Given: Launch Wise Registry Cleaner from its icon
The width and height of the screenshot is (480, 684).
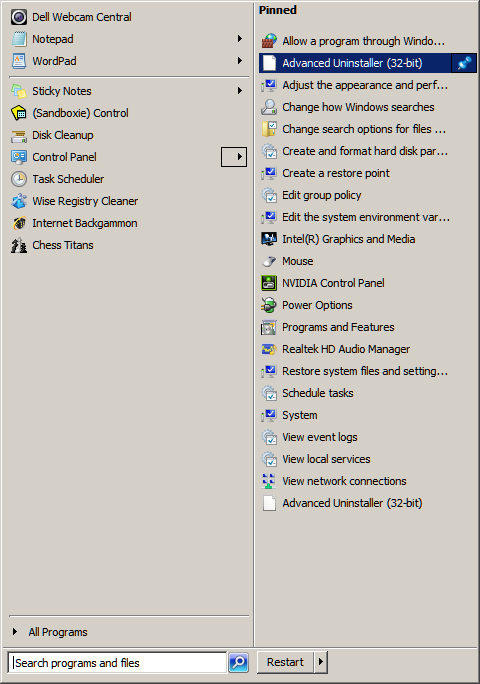Looking at the screenshot, I should coord(19,201).
